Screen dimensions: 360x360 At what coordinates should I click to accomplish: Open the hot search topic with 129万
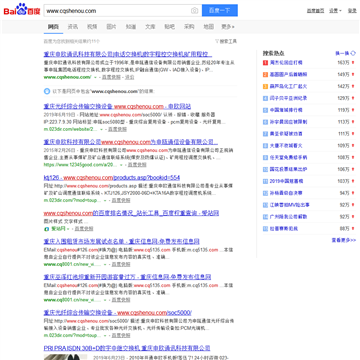pyautogui.click(x=288, y=98)
